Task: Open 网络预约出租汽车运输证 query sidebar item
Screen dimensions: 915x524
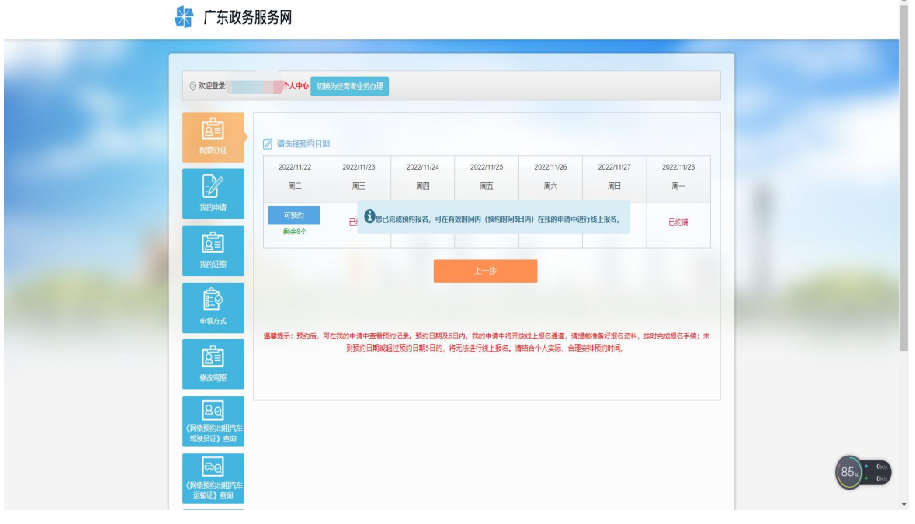Action: pos(212,478)
